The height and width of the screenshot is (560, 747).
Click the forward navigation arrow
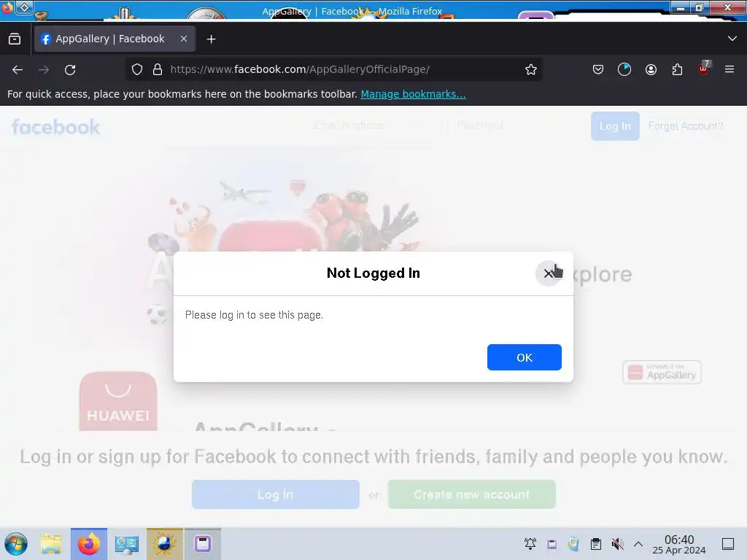point(44,69)
